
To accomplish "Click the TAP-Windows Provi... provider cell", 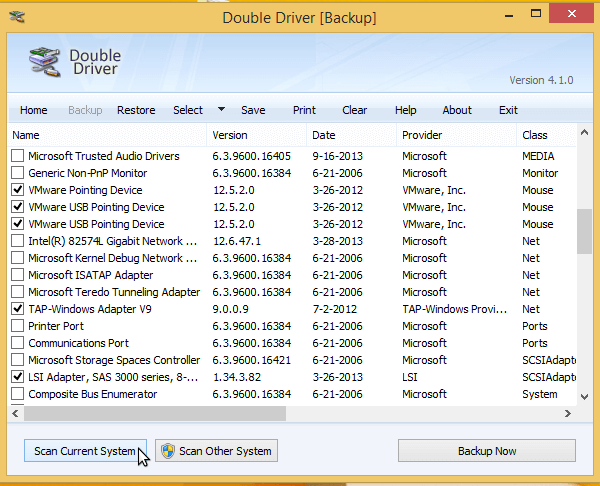I will point(455,309).
